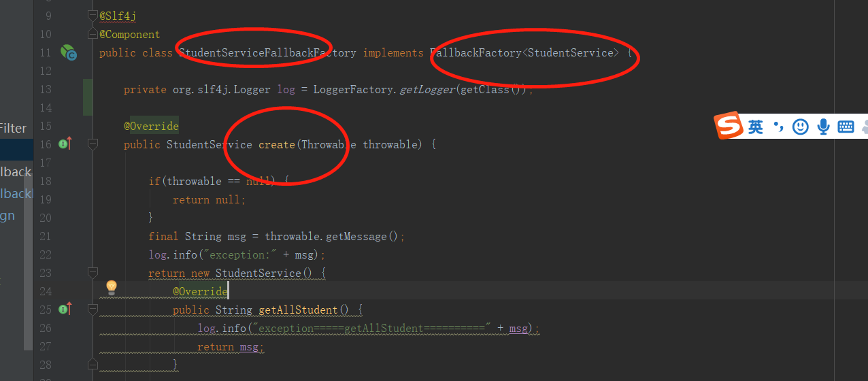
Task: Click org.slf4j.Logger type on line 13
Action: pyautogui.click(x=222, y=89)
